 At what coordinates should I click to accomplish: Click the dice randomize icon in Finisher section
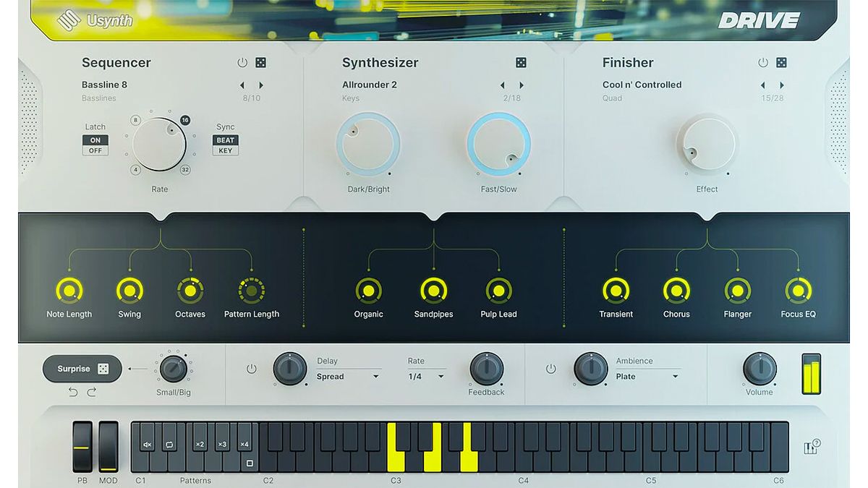coord(781,62)
